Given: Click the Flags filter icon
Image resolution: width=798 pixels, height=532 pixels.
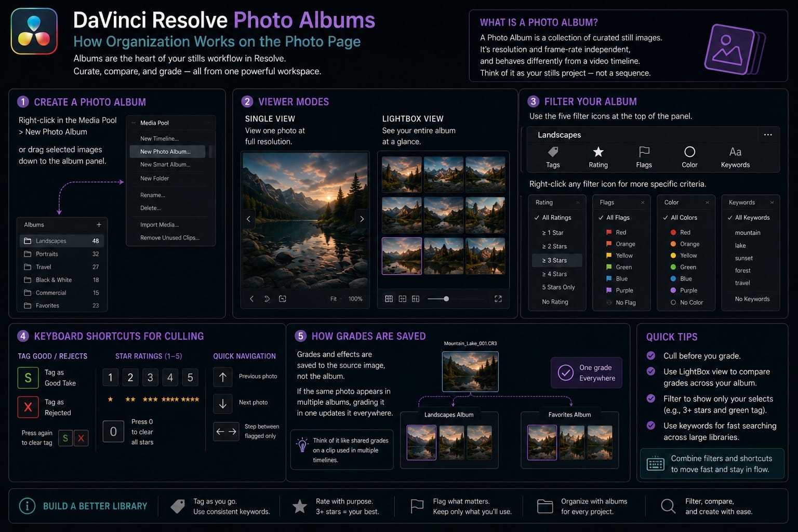Looking at the screenshot, I should point(644,152).
